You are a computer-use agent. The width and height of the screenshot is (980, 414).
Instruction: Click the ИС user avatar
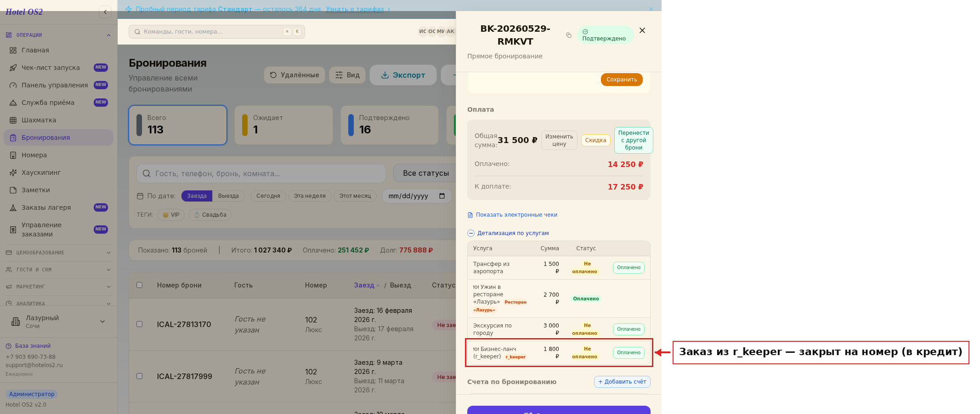tap(422, 32)
